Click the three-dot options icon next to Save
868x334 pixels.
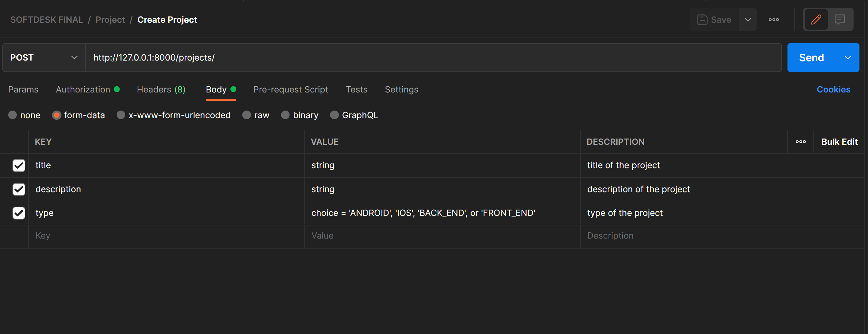[774, 19]
